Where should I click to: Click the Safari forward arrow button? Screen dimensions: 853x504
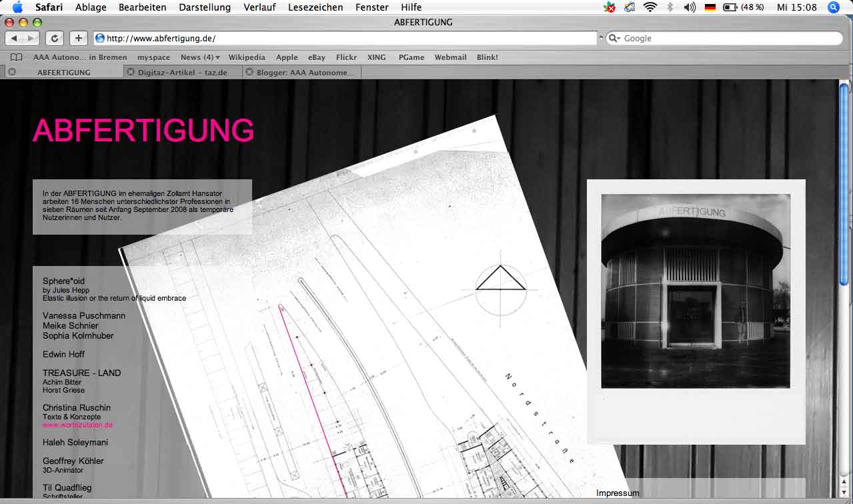(31, 39)
